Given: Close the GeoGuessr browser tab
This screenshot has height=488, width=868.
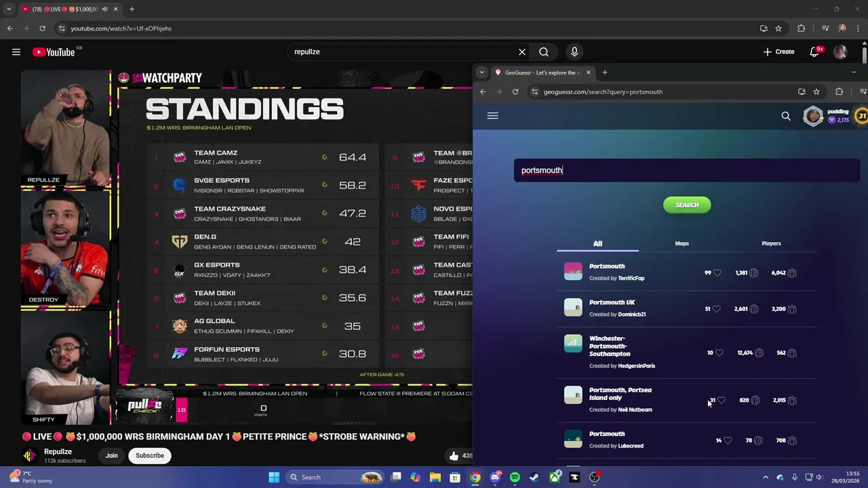Looking at the screenshot, I should [589, 73].
